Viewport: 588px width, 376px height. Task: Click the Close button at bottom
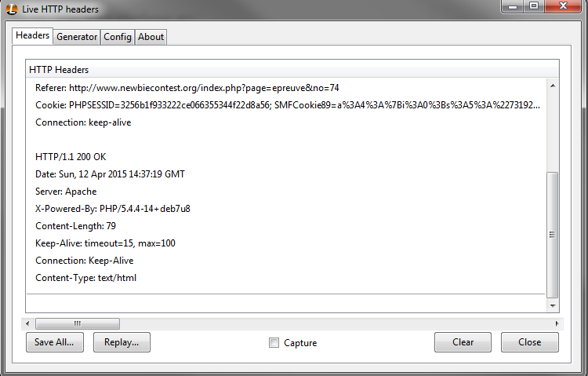[x=529, y=342]
